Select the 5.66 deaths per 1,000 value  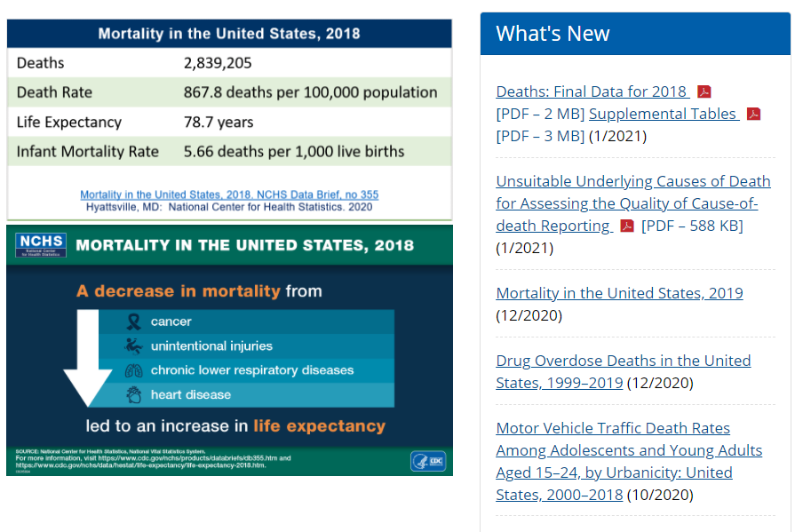tap(294, 151)
